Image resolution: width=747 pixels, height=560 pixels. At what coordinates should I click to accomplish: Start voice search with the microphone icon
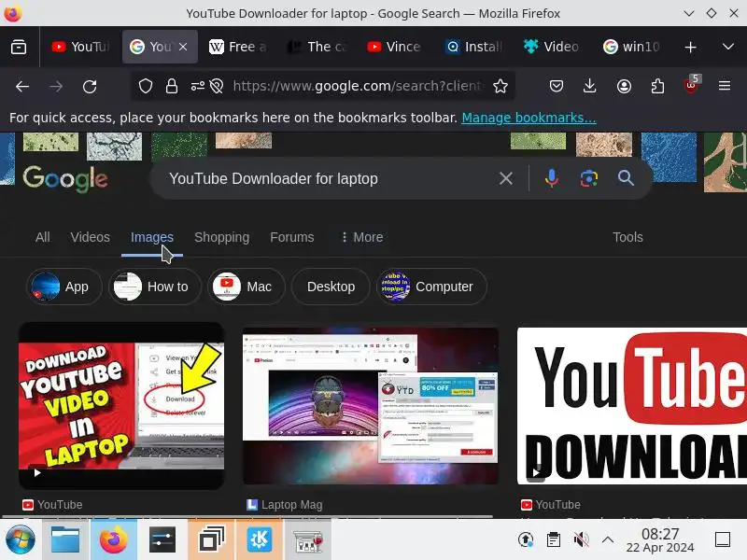tap(552, 178)
